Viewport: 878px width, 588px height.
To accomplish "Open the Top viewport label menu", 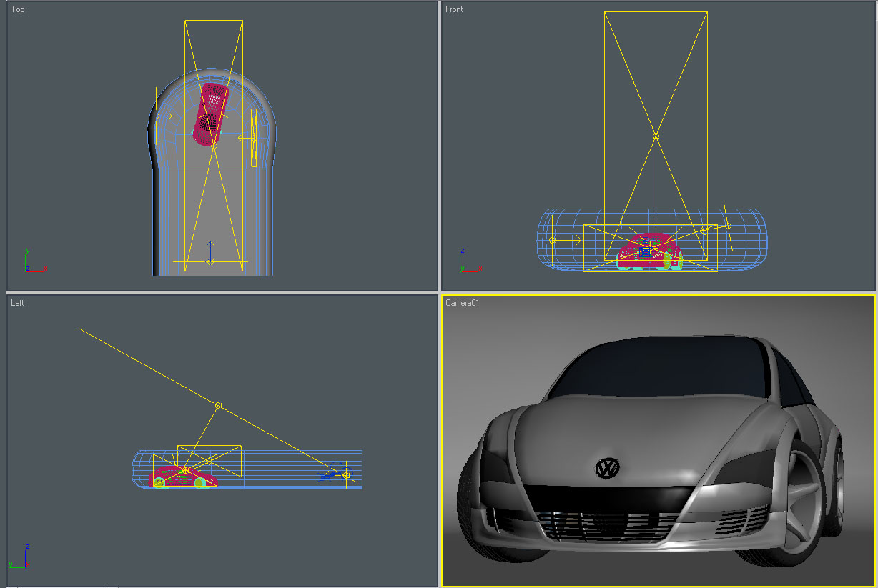I will [x=18, y=9].
